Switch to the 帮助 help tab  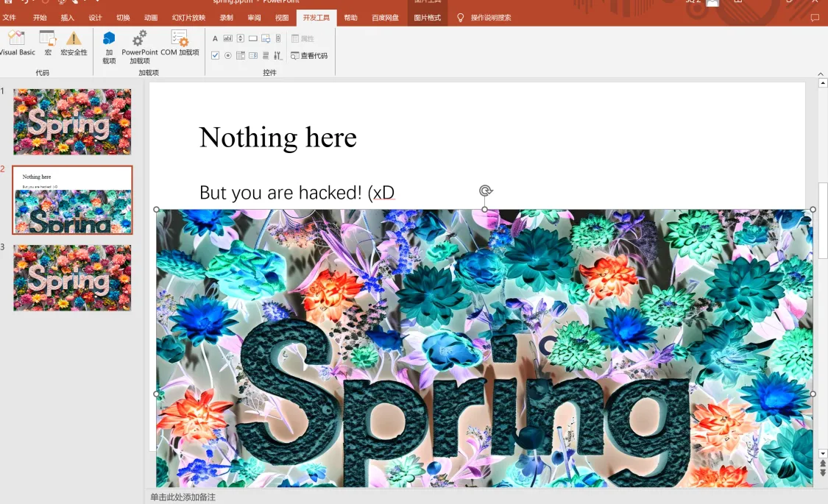[350, 18]
